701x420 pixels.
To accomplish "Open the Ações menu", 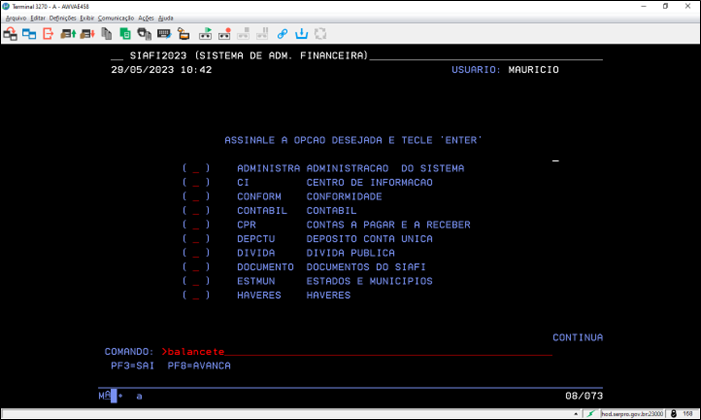I will tap(146, 18).
